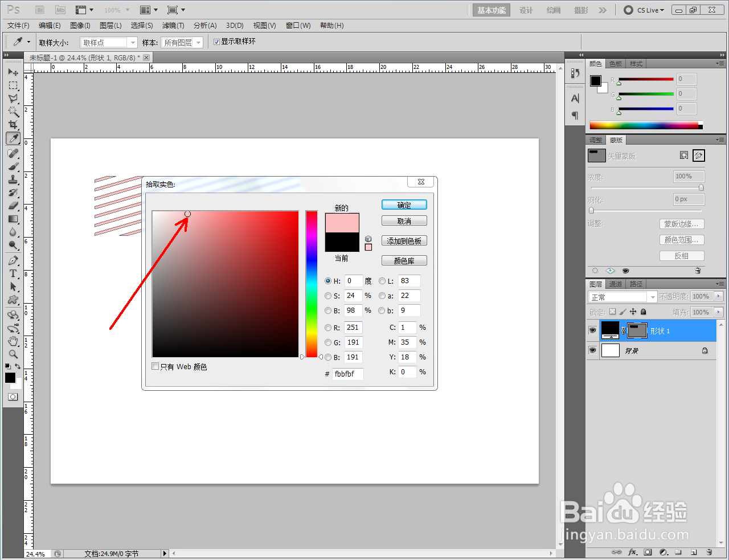Image resolution: width=729 pixels, height=560 pixels.
Task: Click the color spectrum ramp in Color panel
Action: [646, 125]
